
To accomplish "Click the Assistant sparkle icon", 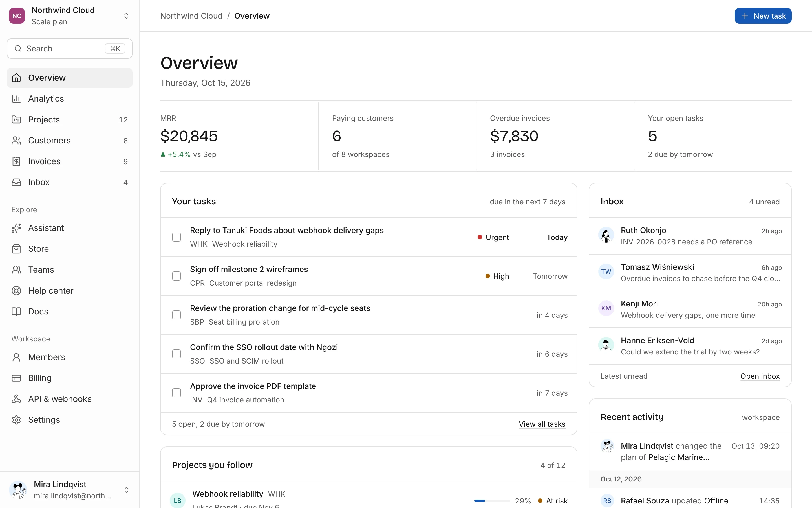I will [16, 228].
